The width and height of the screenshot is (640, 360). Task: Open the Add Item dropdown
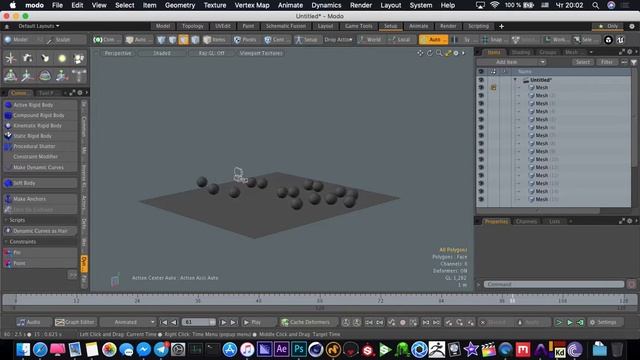511,62
